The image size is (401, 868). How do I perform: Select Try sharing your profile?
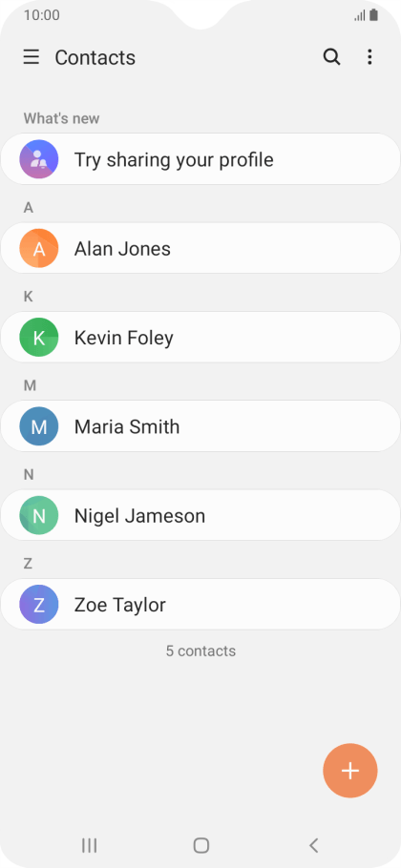(200, 159)
